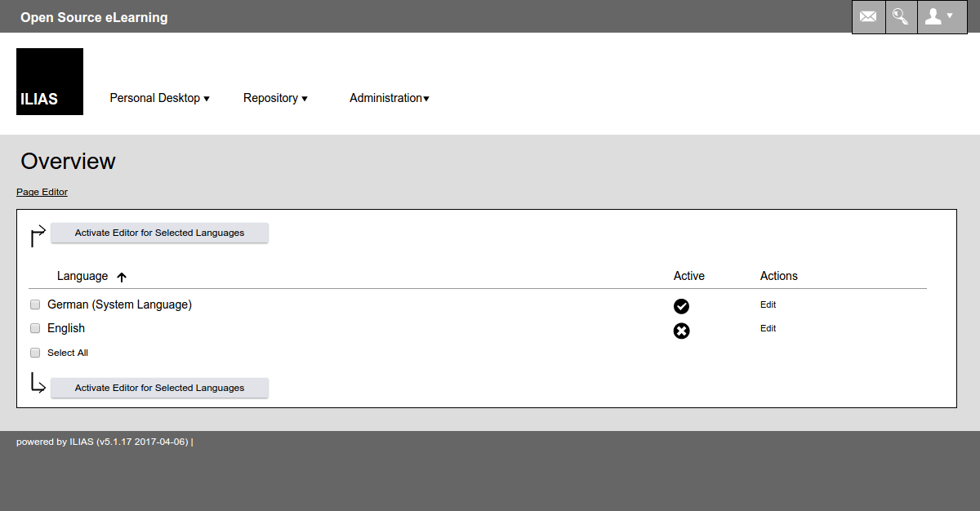Click the German (System Language) label

pos(119,304)
